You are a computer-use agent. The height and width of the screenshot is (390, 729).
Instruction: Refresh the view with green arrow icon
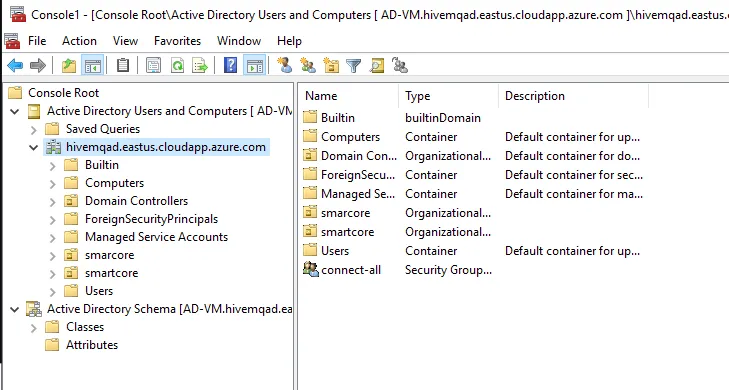pos(177,66)
